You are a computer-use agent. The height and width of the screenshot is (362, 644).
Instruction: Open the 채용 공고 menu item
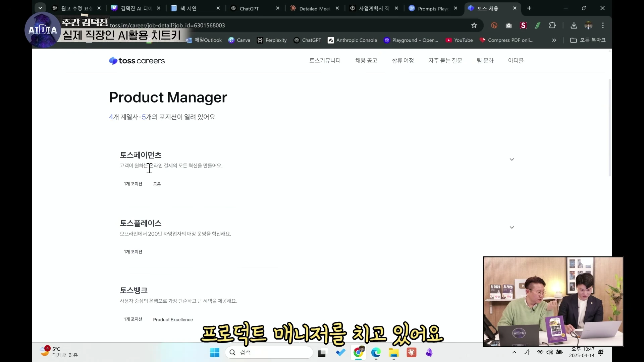366,61
